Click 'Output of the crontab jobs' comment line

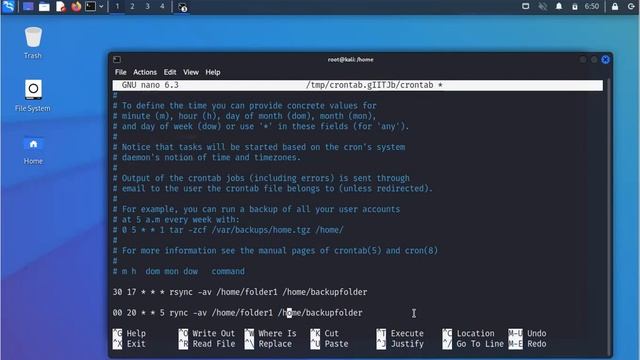click(261, 178)
